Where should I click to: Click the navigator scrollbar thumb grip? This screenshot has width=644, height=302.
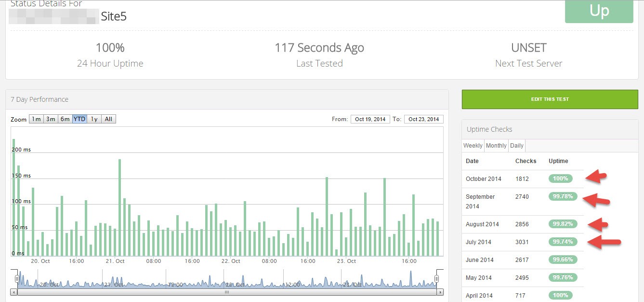(227, 292)
